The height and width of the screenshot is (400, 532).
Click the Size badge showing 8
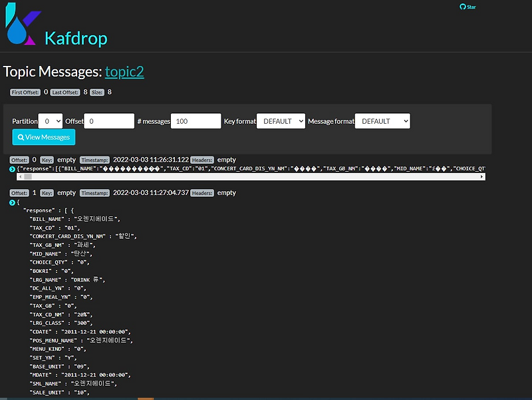(x=96, y=92)
